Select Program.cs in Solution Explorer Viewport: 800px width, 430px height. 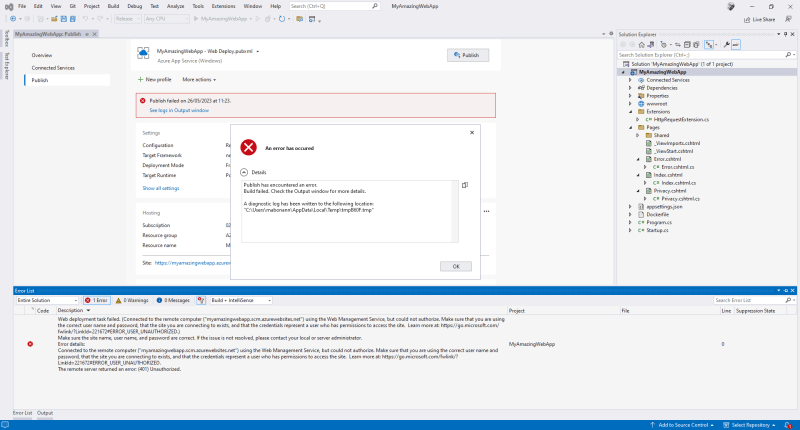point(659,222)
